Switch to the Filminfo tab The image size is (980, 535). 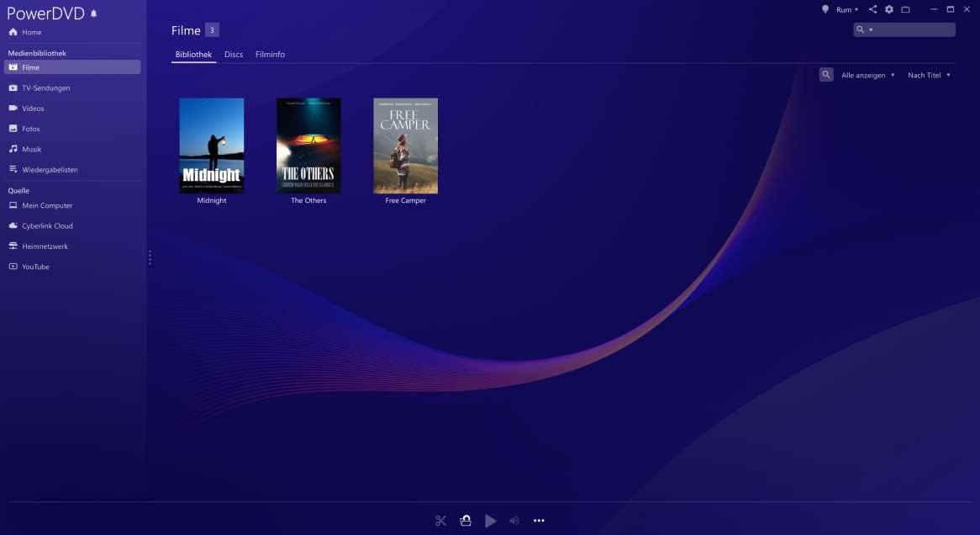[x=270, y=54]
